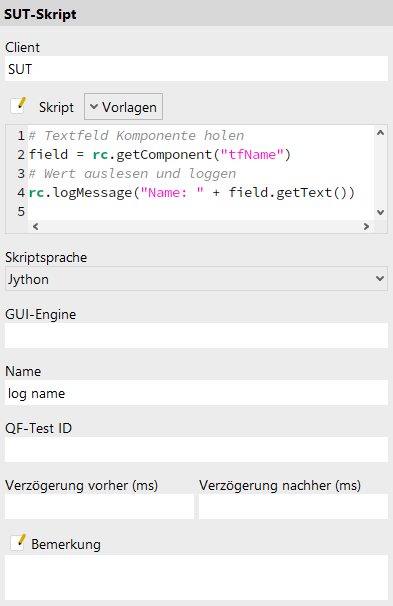Place cursor on rc.logMessage line 4
Screen dimensions: 393x606
point(192,192)
